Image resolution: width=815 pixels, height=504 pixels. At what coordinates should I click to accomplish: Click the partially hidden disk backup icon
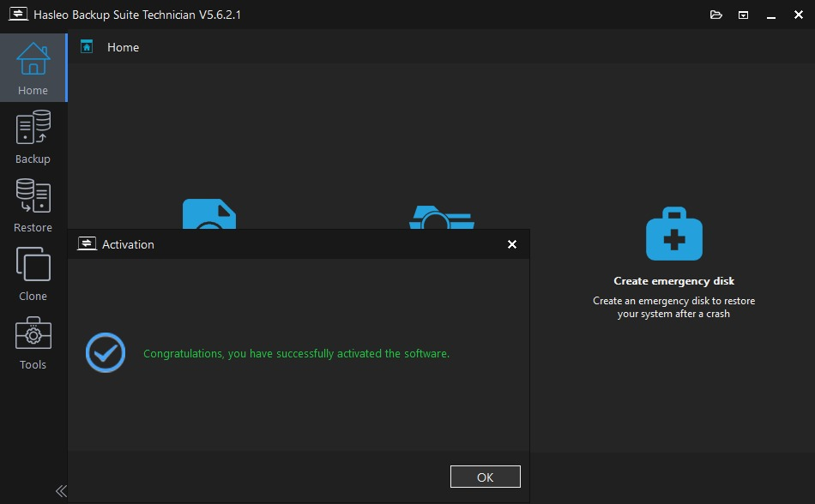click(x=441, y=218)
